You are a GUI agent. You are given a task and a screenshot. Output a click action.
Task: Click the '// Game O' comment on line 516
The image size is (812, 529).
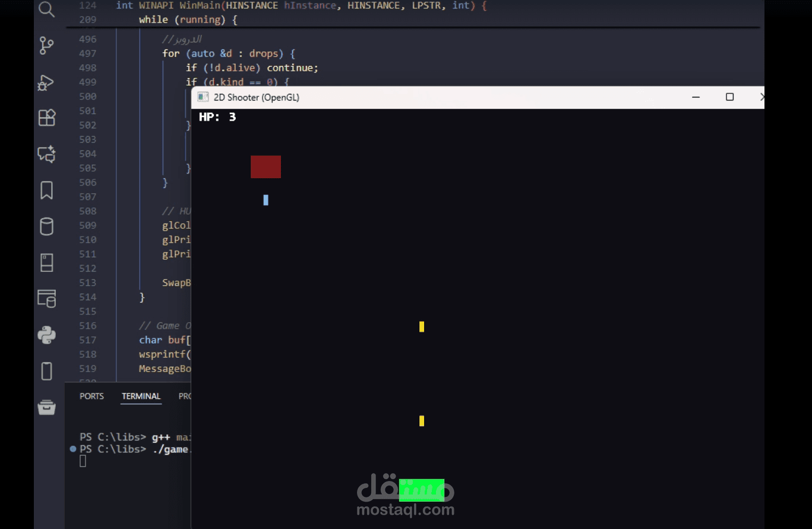coord(165,326)
